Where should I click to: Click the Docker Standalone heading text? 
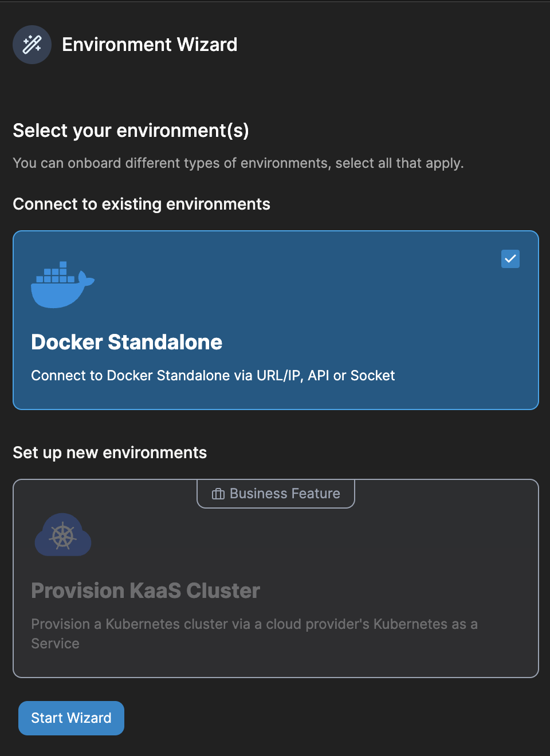[127, 342]
